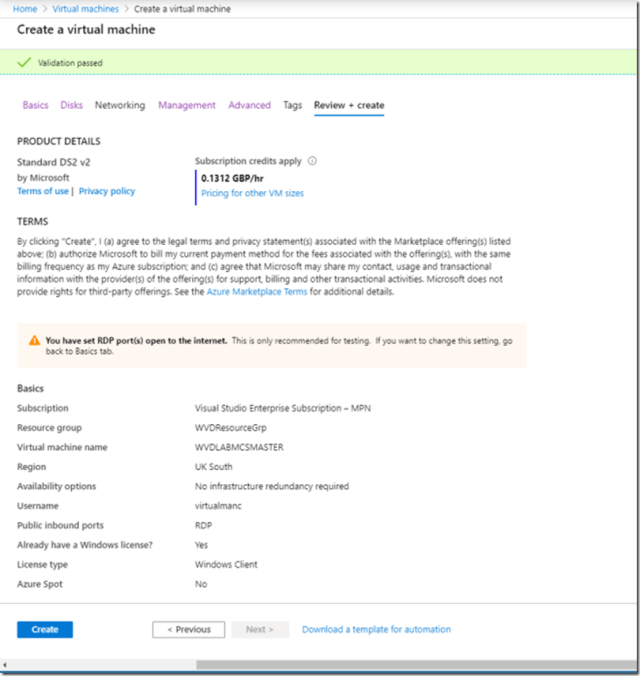This screenshot has width=640, height=676.
Task: Click the Virtual machine name label
Action: [62, 447]
